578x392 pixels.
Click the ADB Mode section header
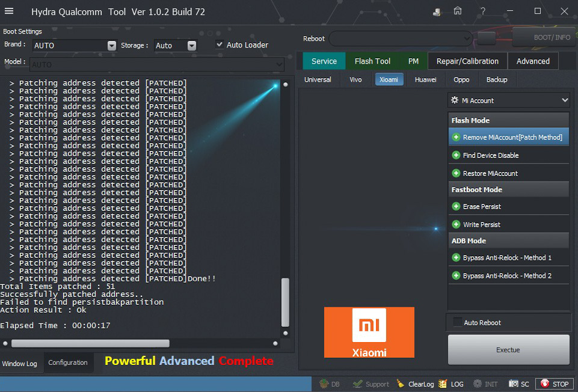(x=509, y=240)
